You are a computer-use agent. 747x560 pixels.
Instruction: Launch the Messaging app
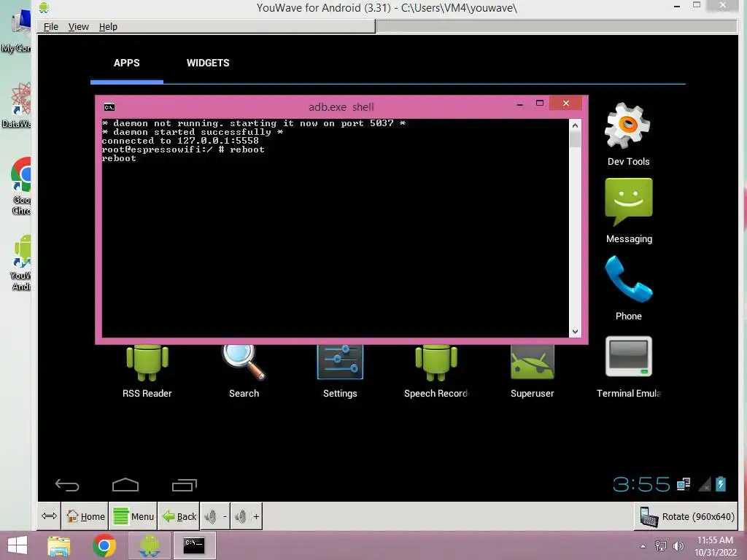point(628,211)
